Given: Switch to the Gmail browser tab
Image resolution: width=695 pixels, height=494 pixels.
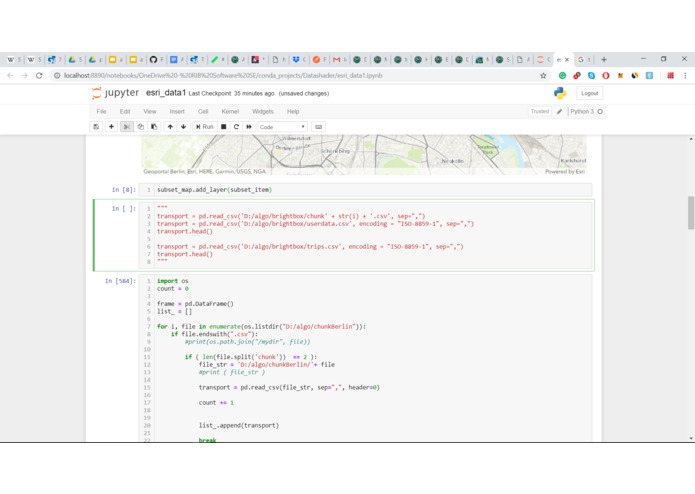Looking at the screenshot, I should pos(337,59).
